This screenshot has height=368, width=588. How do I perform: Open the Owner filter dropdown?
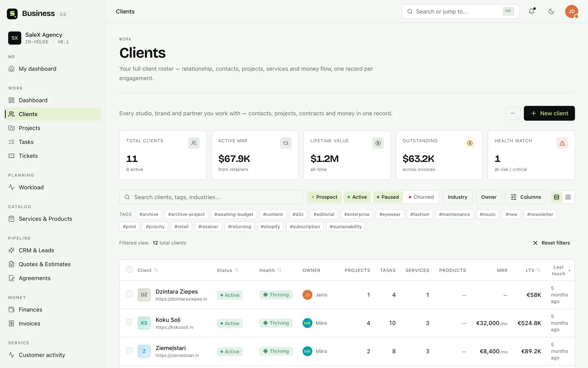click(x=489, y=197)
